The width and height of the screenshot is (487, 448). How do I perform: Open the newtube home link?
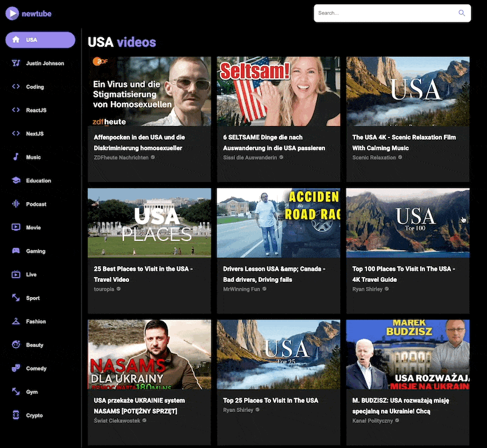point(29,13)
